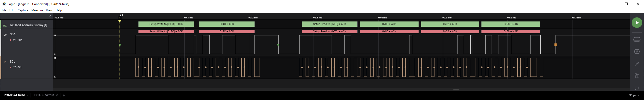Select the 0x58 + NAK red frame
This screenshot has height=100, width=644.
click(x=511, y=32)
